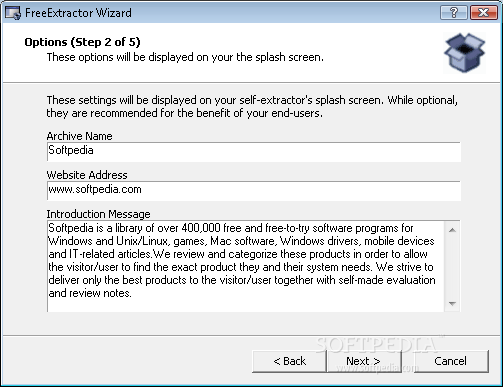Click the 'Introduction Message' label

(98, 214)
